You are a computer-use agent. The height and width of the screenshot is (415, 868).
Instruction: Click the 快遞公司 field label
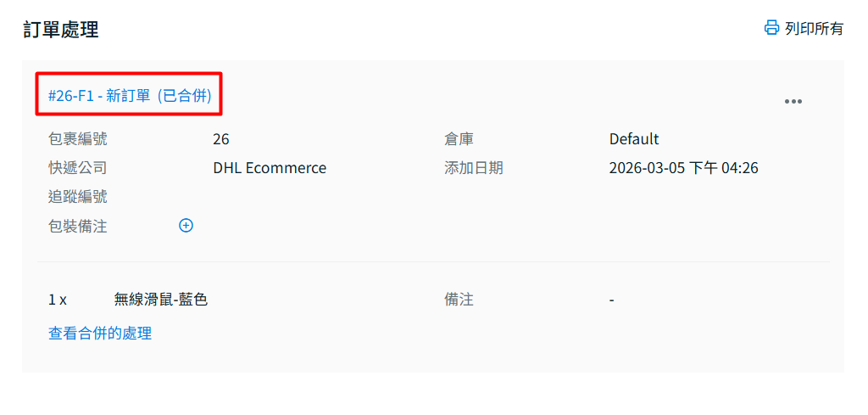pyautogui.click(x=78, y=168)
